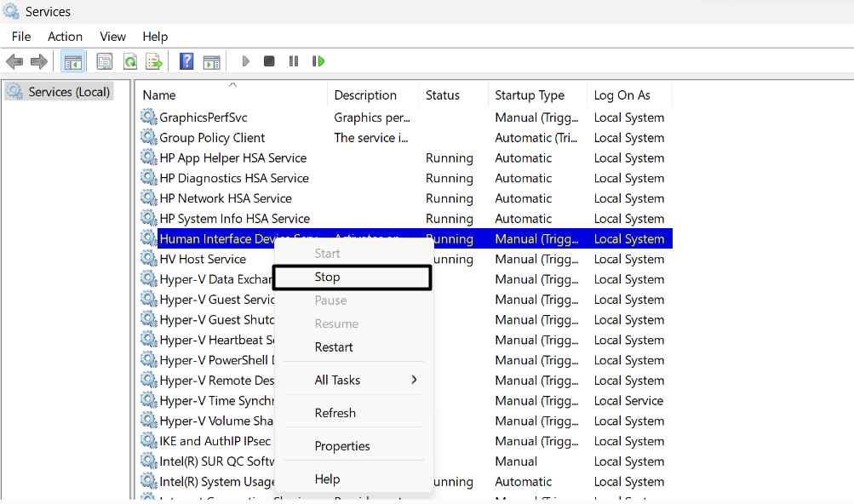The height and width of the screenshot is (504, 854).
Task: Select the Group Policy Client service row
Action: click(213, 138)
